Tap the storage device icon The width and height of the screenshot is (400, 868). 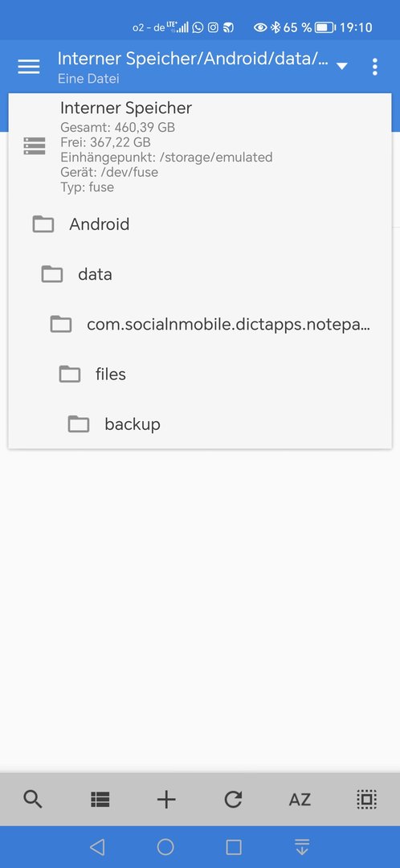tap(35, 146)
